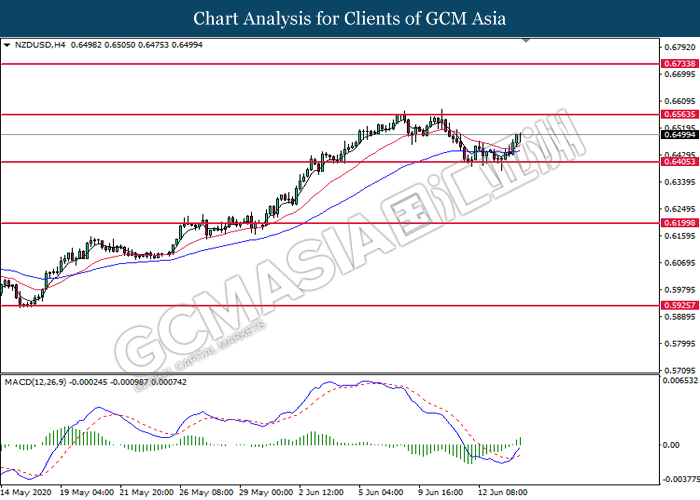Click the 21 May 20:00 time label
Screen dimensions: 700x500
[147, 492]
